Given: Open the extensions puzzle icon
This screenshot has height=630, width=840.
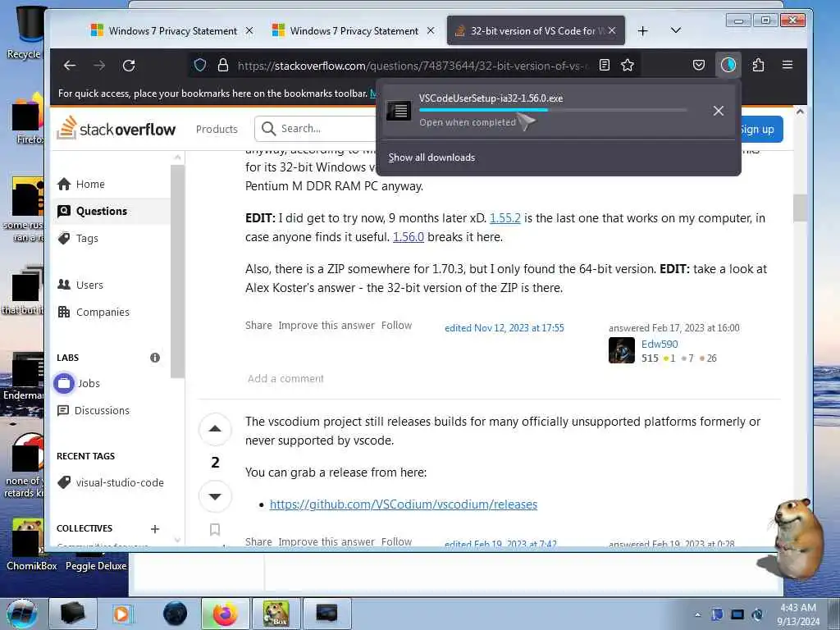Looking at the screenshot, I should pyautogui.click(x=758, y=66).
